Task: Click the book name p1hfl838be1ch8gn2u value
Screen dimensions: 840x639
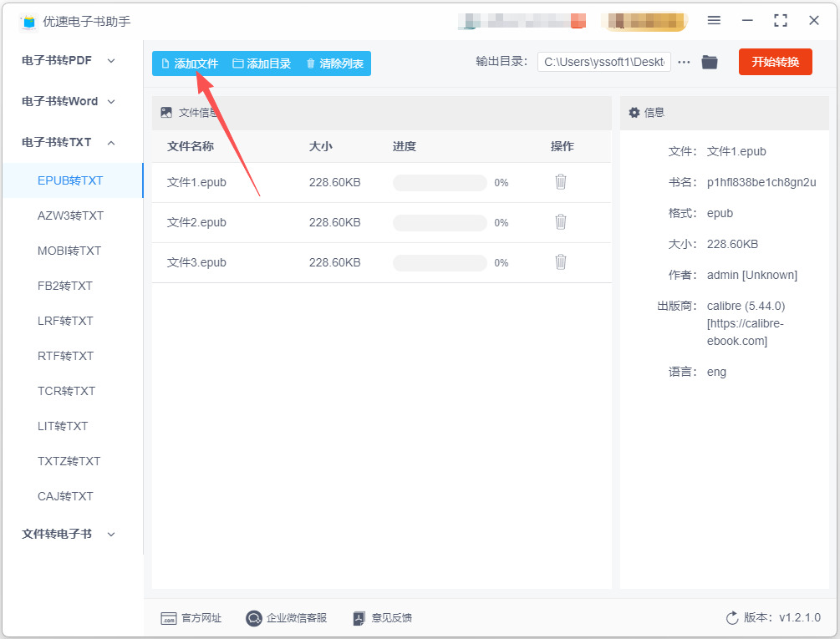Action: click(761, 182)
